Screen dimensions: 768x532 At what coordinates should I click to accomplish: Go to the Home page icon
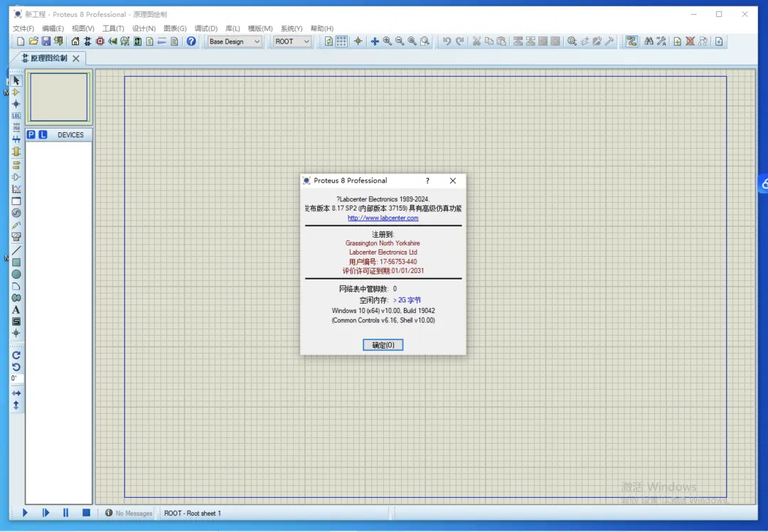[x=75, y=42]
